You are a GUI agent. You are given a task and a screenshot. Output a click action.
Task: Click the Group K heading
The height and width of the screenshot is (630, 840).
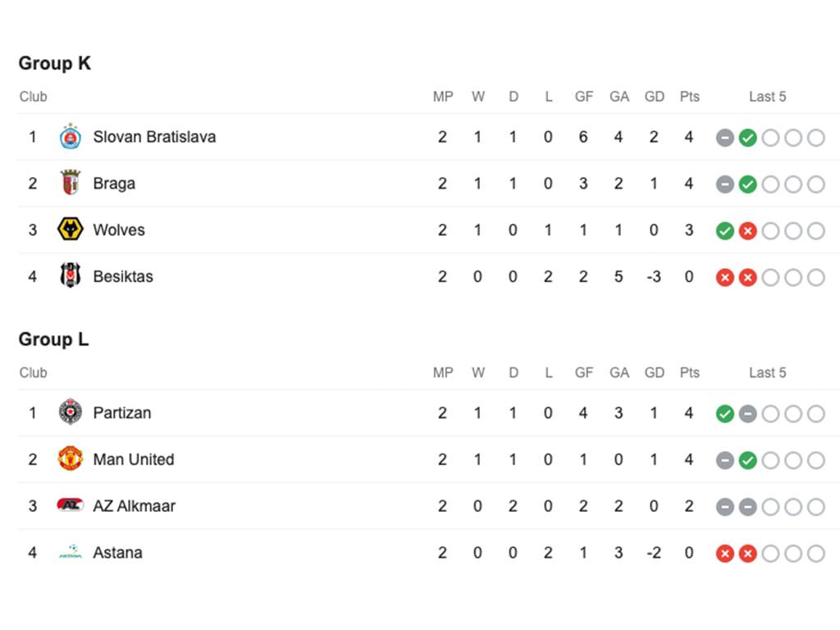pyautogui.click(x=55, y=63)
